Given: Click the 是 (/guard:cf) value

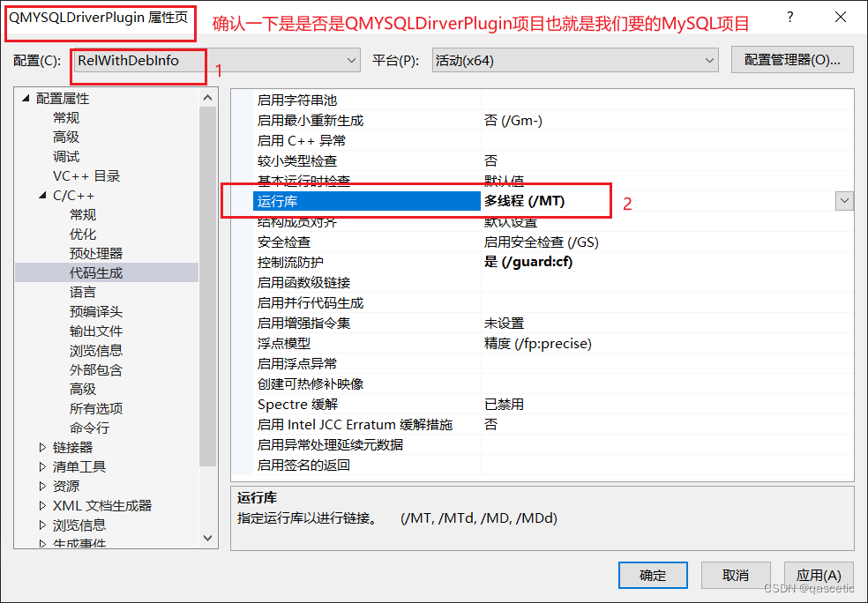Looking at the screenshot, I should coord(528,262).
